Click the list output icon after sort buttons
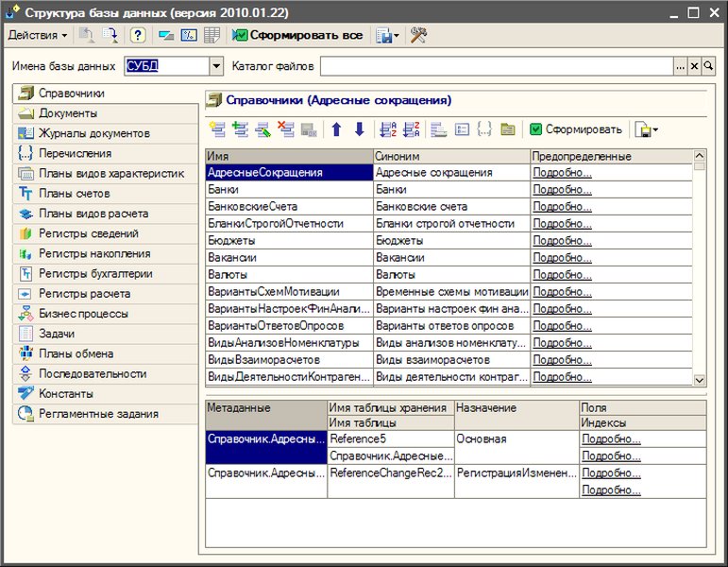 (x=439, y=129)
